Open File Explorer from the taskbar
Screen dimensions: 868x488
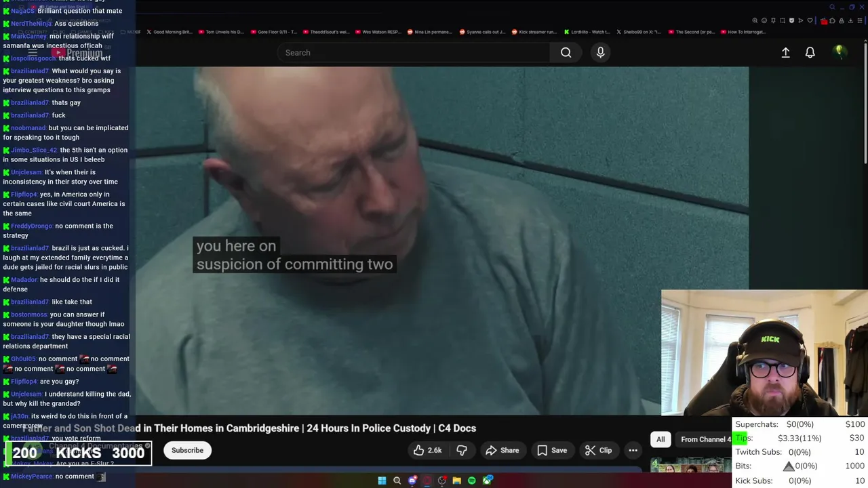[x=457, y=481]
